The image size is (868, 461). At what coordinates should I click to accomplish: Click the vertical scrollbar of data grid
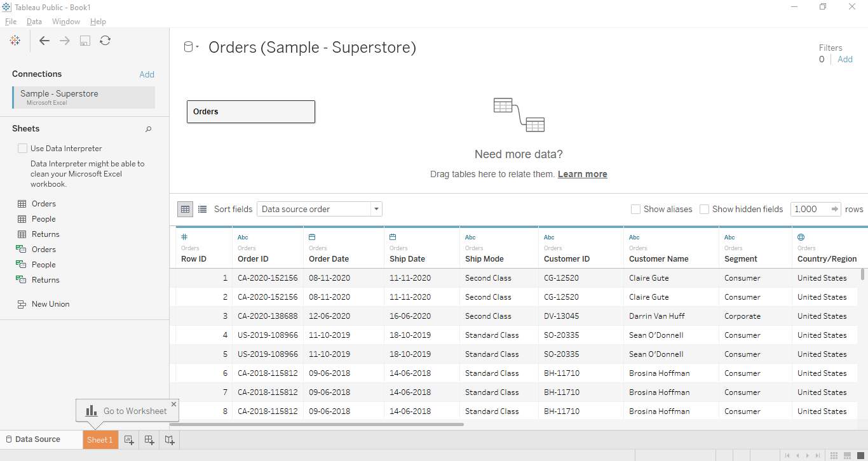click(x=862, y=274)
